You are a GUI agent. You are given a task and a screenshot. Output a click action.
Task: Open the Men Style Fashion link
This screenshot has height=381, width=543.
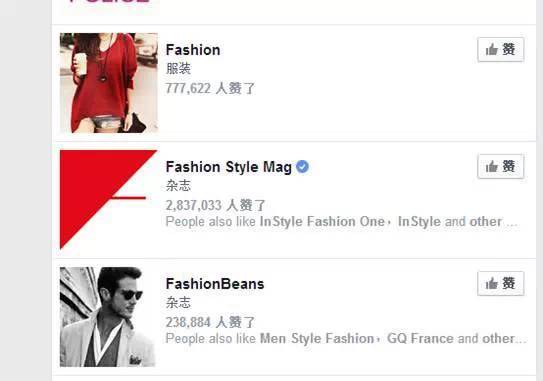click(x=317, y=338)
